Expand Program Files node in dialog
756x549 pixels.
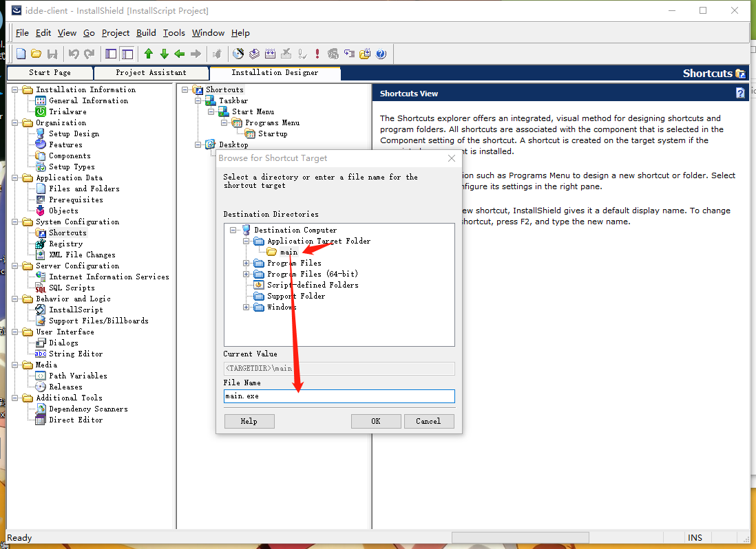246,263
